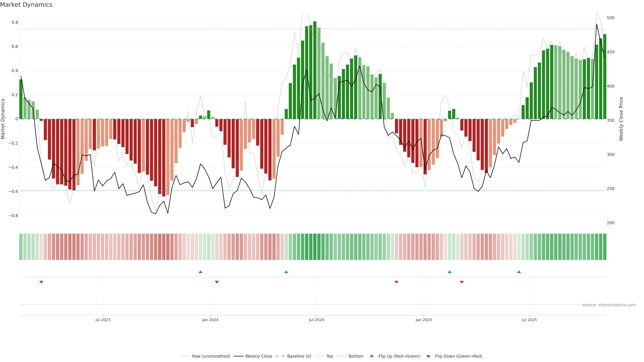The image size is (644, 362).
Task: Click the Jul 2024 x-axis label
Action: click(x=316, y=320)
